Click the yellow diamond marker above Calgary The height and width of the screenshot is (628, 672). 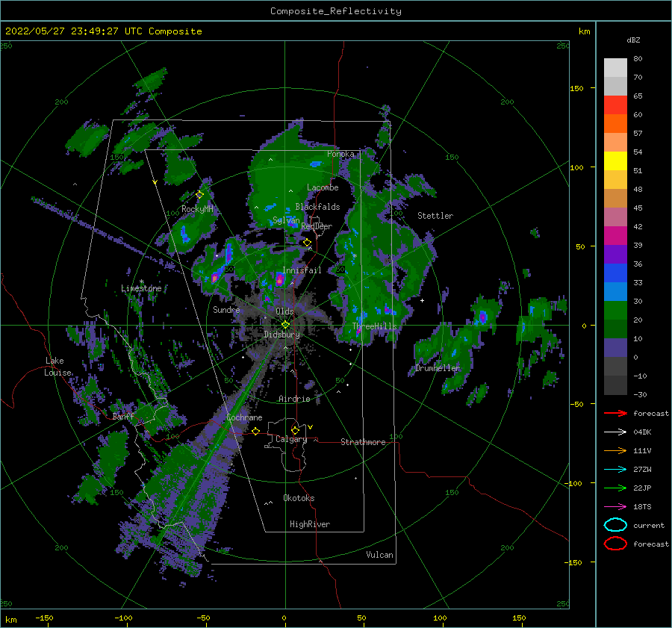pos(295,430)
